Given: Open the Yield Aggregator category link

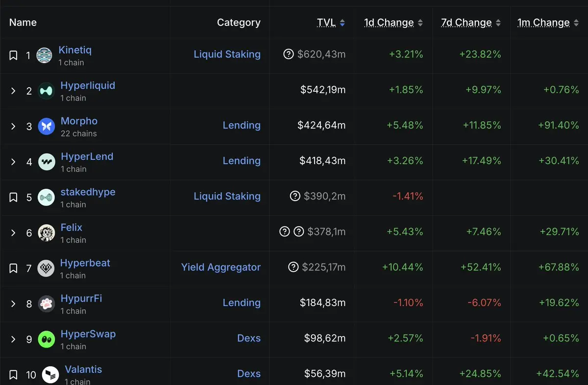Looking at the screenshot, I should (221, 267).
